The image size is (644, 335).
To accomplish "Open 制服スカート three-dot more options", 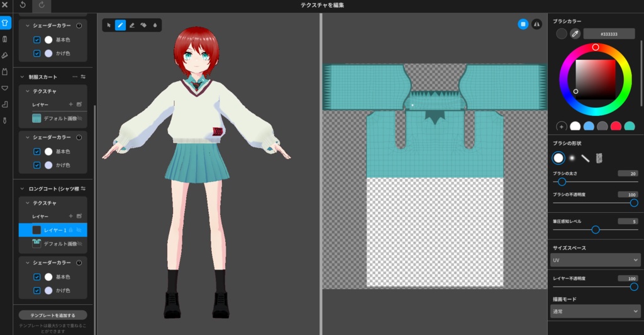I will [75, 77].
